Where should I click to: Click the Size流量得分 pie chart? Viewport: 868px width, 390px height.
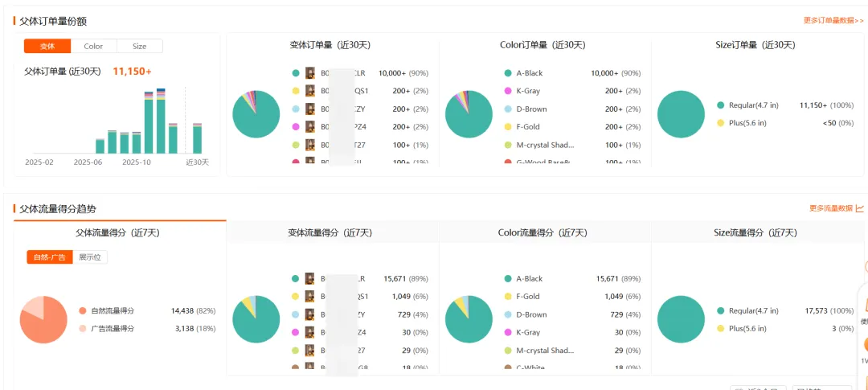(x=681, y=320)
